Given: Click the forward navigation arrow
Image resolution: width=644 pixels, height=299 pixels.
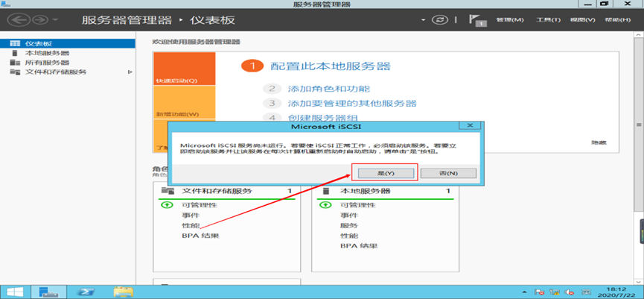Looking at the screenshot, I should coord(40,19).
